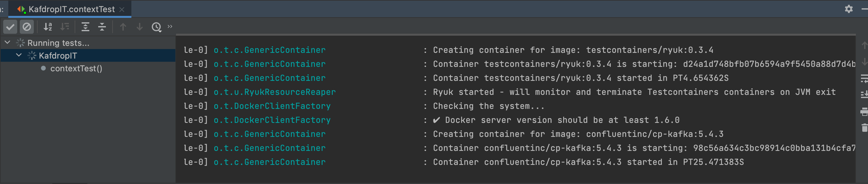The width and height of the screenshot is (868, 184).
Task: Open Test History clock icon
Action: 156,27
